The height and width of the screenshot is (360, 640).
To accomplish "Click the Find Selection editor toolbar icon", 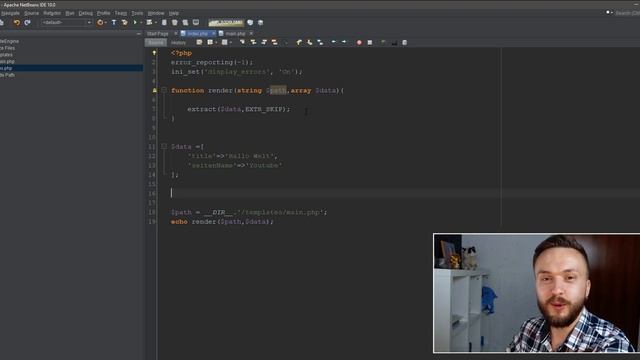I will coord(242,42).
